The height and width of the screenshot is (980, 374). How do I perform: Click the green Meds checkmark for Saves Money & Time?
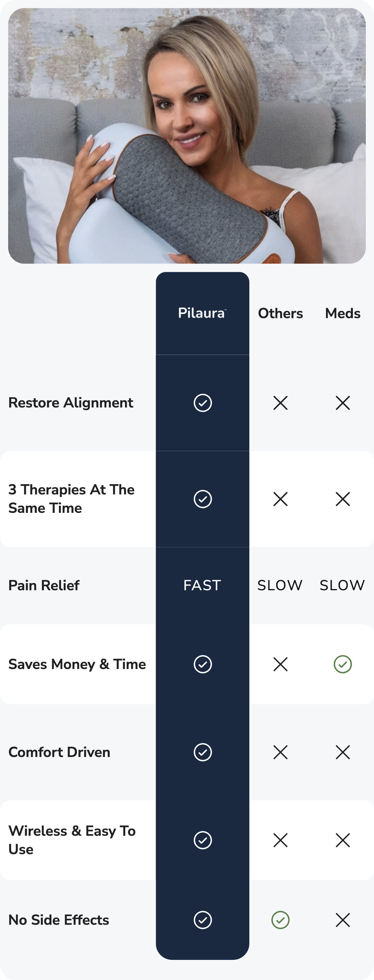click(x=342, y=664)
